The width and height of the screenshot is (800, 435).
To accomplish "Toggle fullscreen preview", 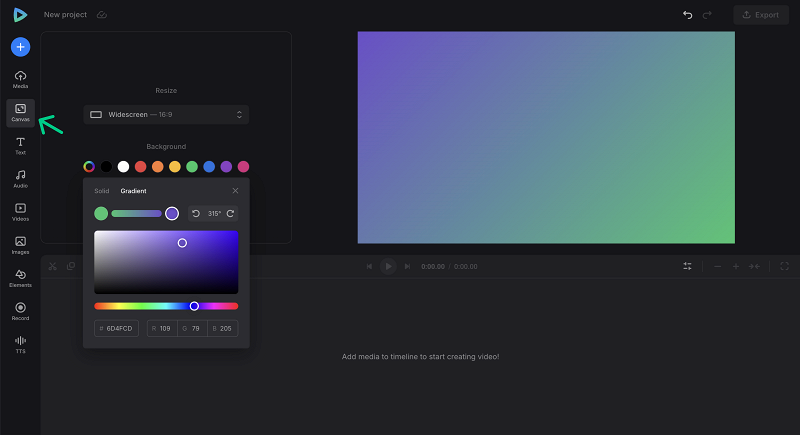I will 785,266.
